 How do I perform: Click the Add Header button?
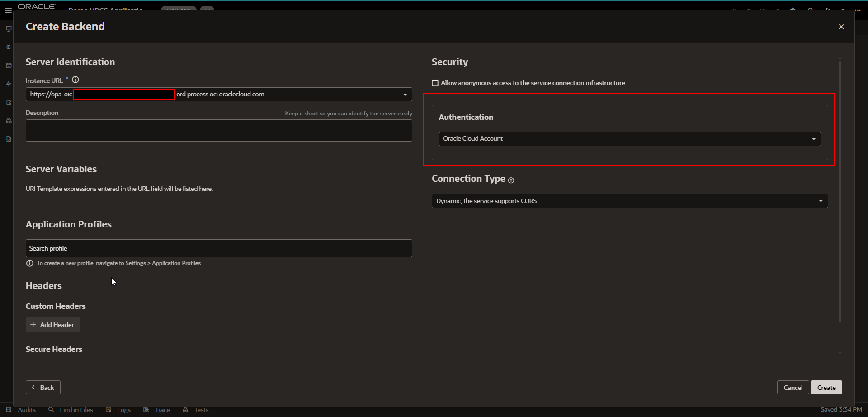point(53,325)
